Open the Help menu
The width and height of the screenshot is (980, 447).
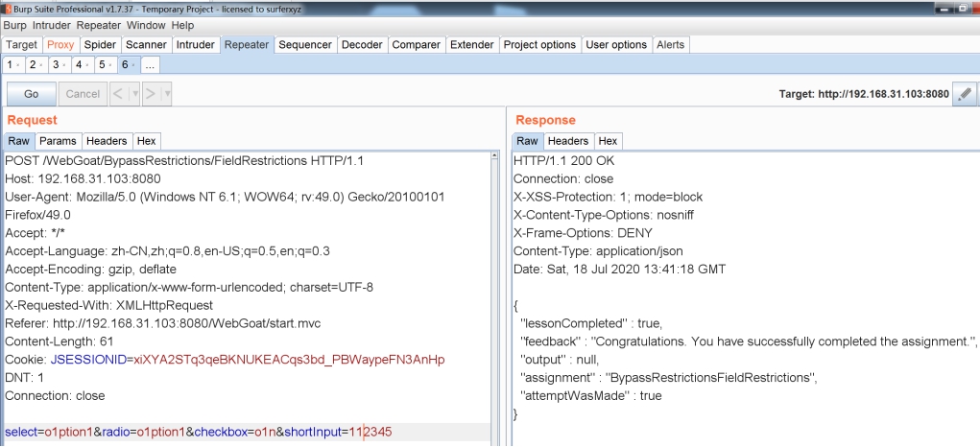(x=182, y=26)
